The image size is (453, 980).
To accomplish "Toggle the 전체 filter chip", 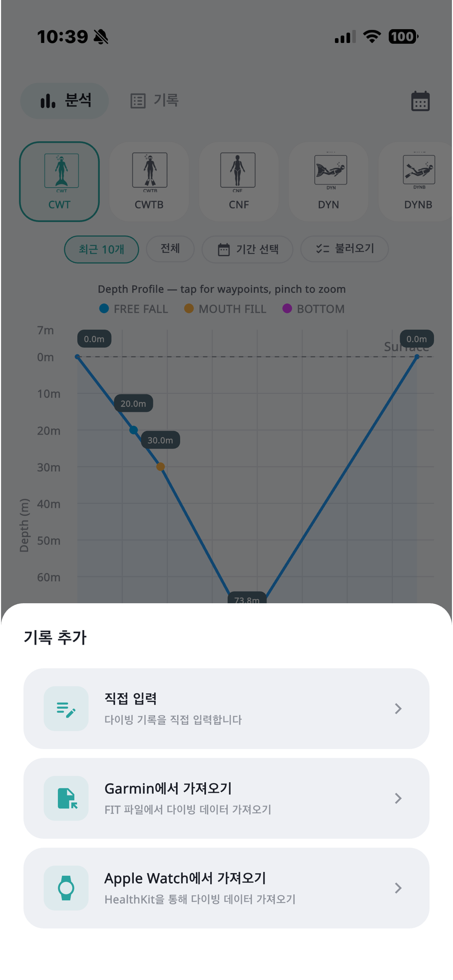I will [x=170, y=249].
